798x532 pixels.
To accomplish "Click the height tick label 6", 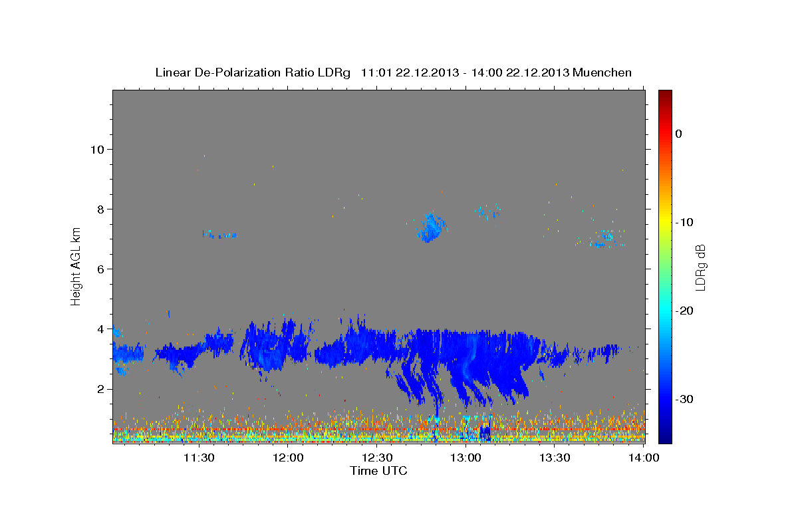I will (x=101, y=269).
